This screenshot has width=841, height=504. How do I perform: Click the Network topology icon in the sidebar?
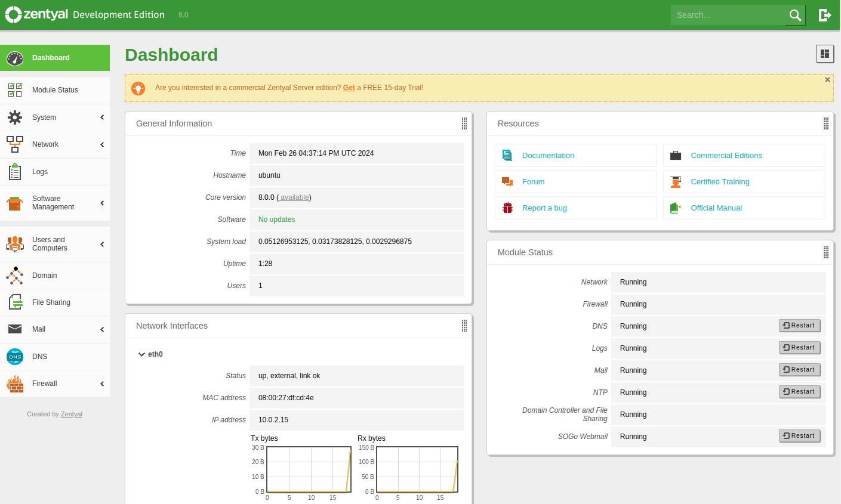(x=15, y=144)
